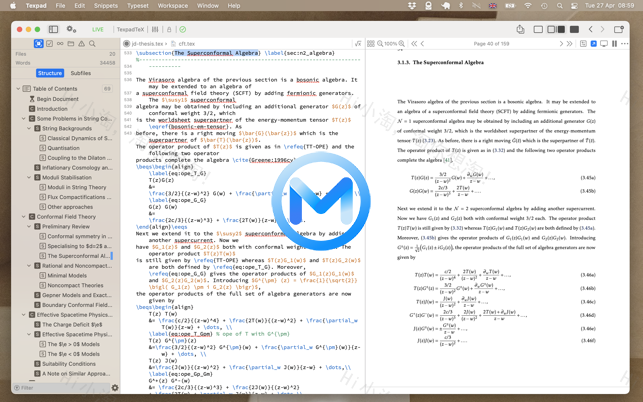Image resolution: width=643 pixels, height=402 pixels.
Task: Click cft.tex in breadcrumb path
Action: coord(186,43)
